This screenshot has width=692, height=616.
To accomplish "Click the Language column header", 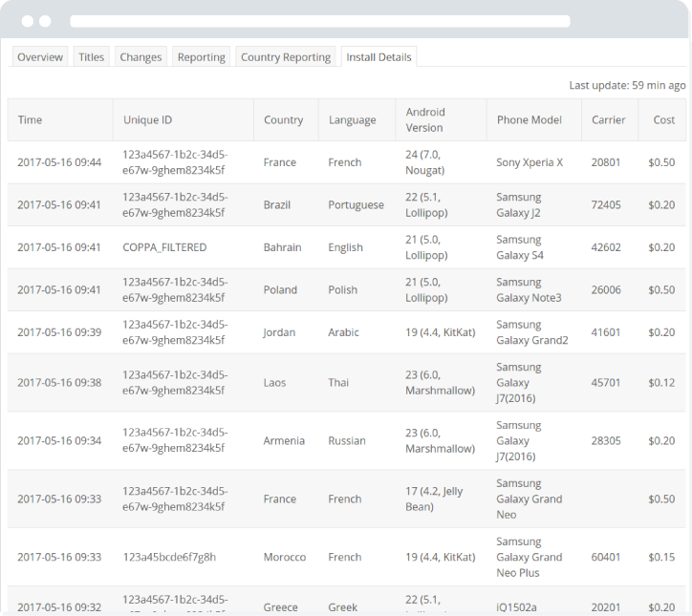I will 352,120.
